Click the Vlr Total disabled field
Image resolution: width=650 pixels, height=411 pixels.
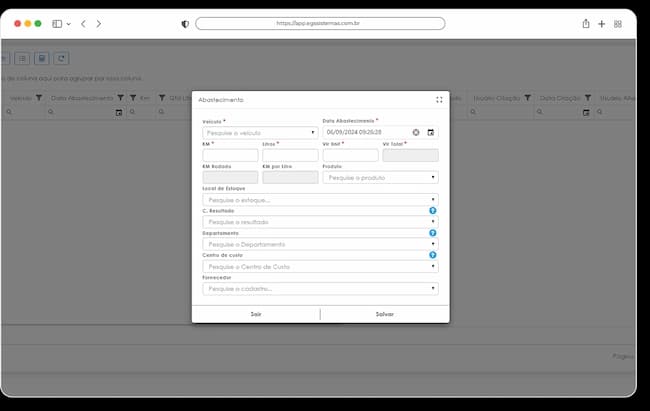click(410, 155)
